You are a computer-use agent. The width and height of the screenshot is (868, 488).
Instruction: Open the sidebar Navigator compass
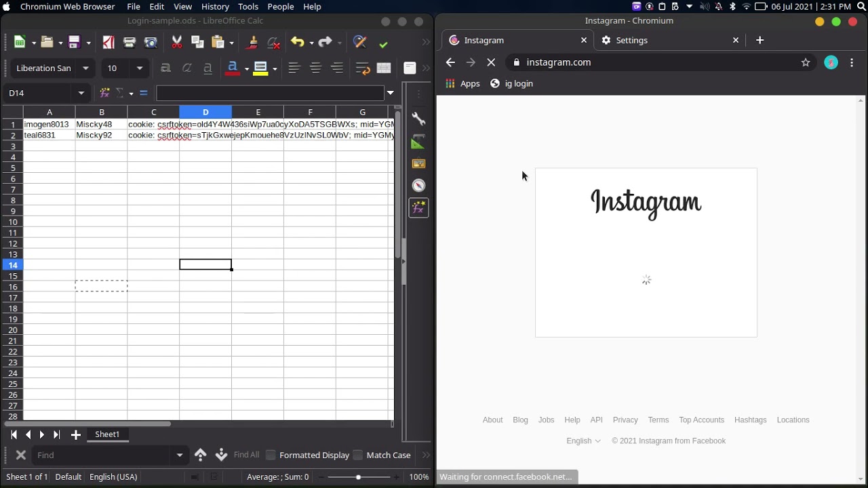(419, 185)
